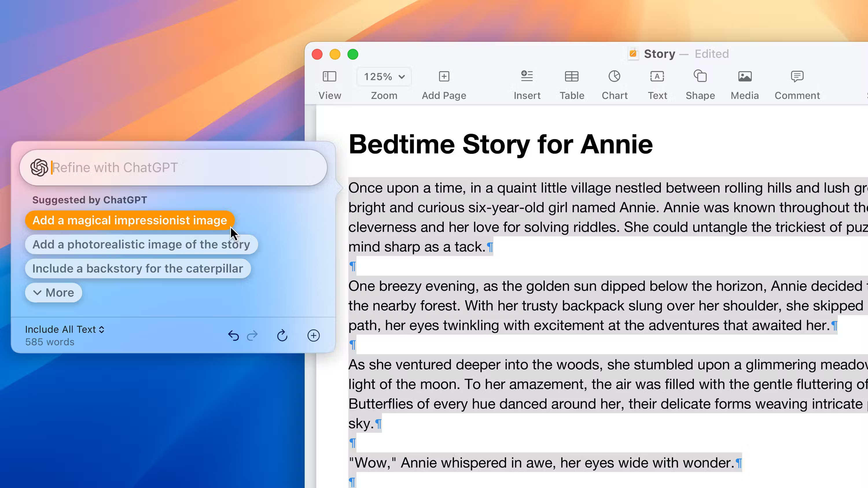This screenshot has width=868, height=488.
Task: Open the Comment tool
Action: (797, 84)
